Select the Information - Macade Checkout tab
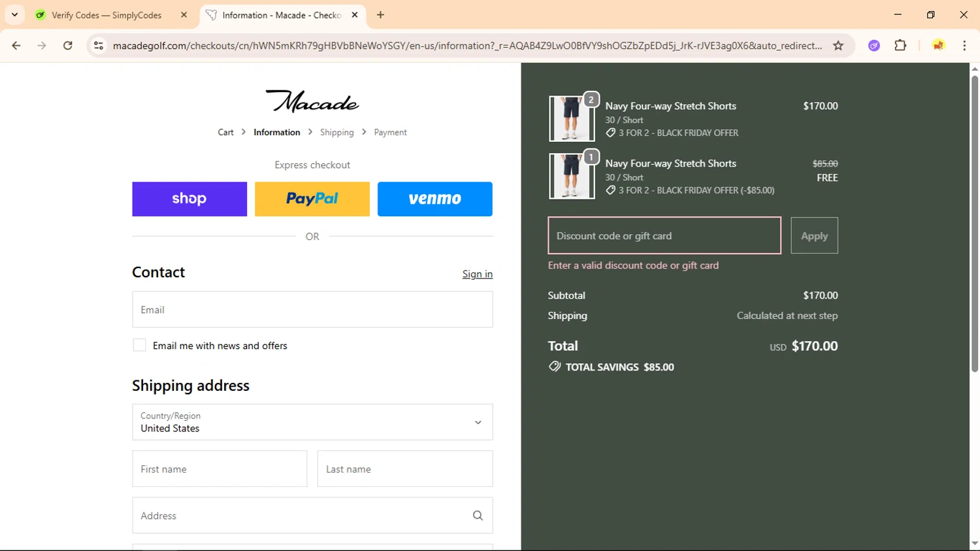Viewport: 980px width, 551px height. click(281, 15)
